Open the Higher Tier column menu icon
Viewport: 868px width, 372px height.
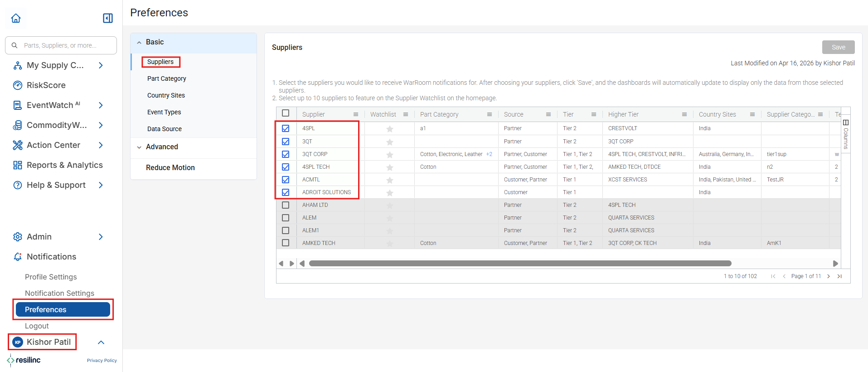[684, 114]
